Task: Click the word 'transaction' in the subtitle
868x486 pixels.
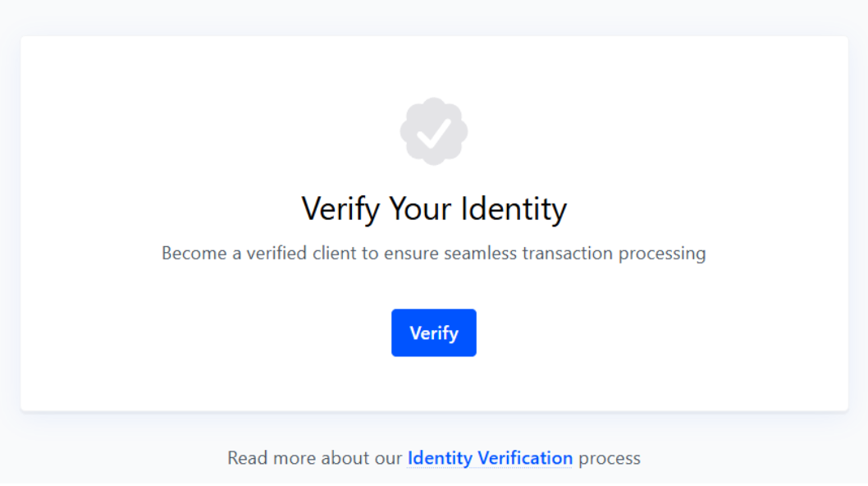Action: (x=556, y=253)
